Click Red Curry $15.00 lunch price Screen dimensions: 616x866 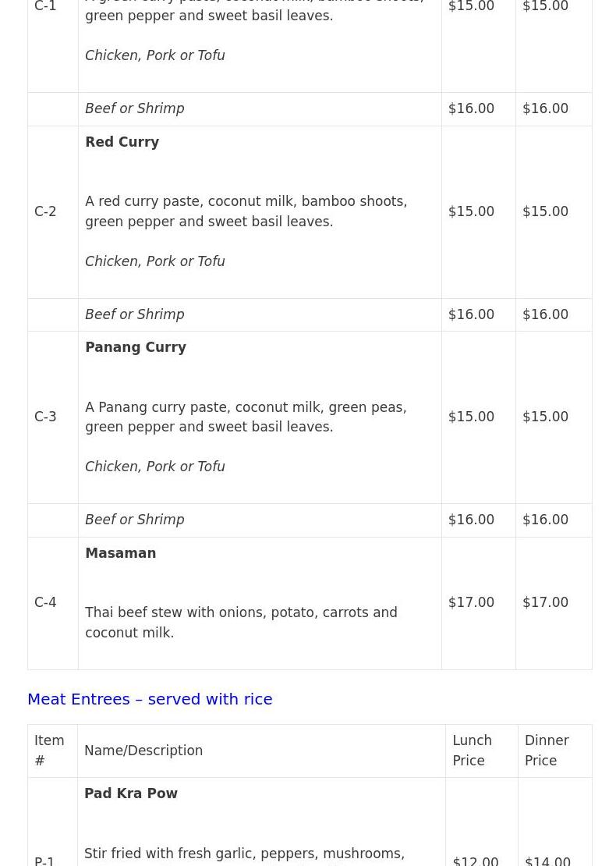pos(471,211)
